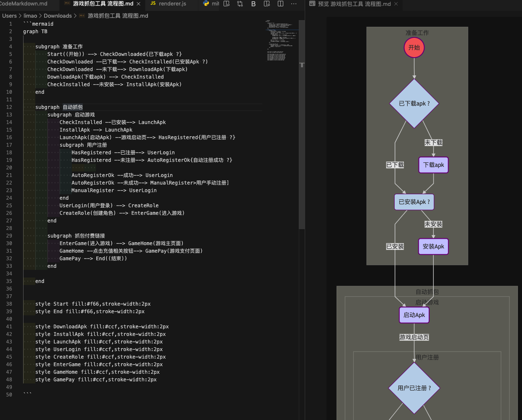Click the 准备工作 subgraph title in preview

pyautogui.click(x=417, y=33)
